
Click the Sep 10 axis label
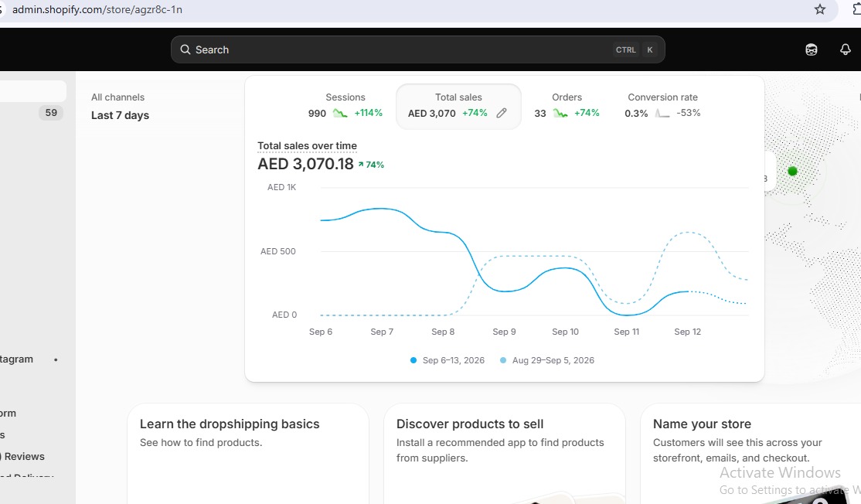click(565, 332)
